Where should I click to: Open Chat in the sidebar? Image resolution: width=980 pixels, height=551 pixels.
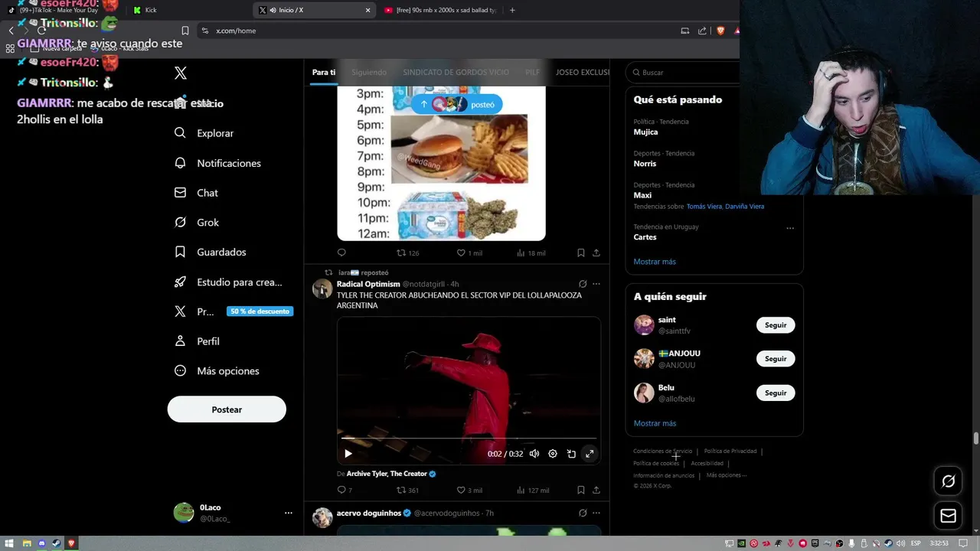click(x=196, y=193)
